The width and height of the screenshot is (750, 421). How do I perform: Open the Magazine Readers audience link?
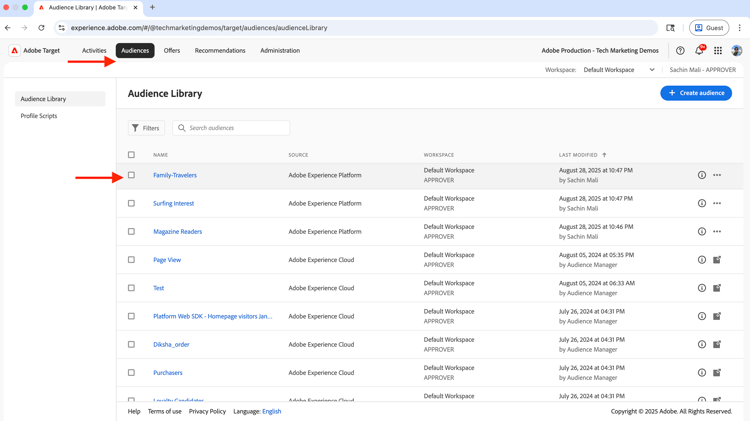(x=177, y=232)
